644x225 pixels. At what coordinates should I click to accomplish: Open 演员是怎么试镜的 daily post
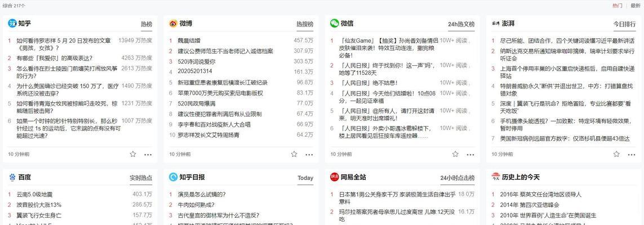(202, 194)
